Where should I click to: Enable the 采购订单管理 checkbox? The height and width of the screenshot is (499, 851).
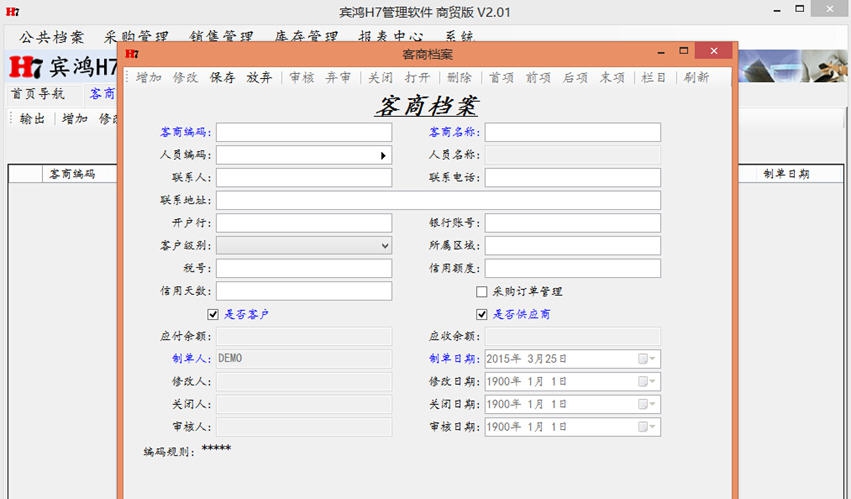tap(482, 292)
